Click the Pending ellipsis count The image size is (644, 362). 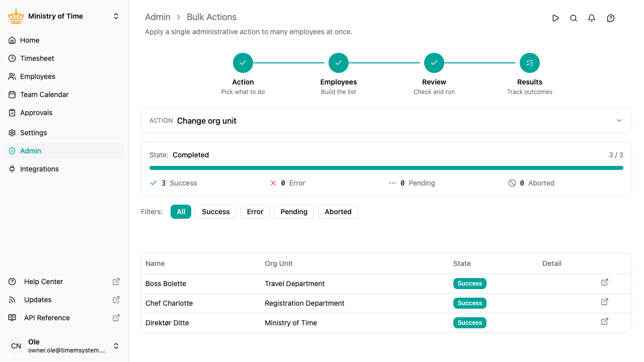[412, 183]
